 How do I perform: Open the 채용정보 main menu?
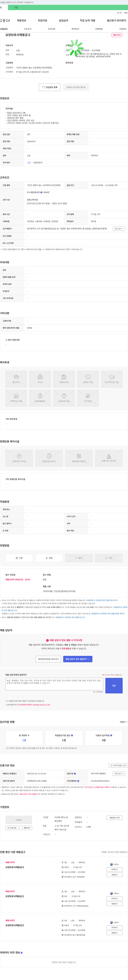pos(22,21)
